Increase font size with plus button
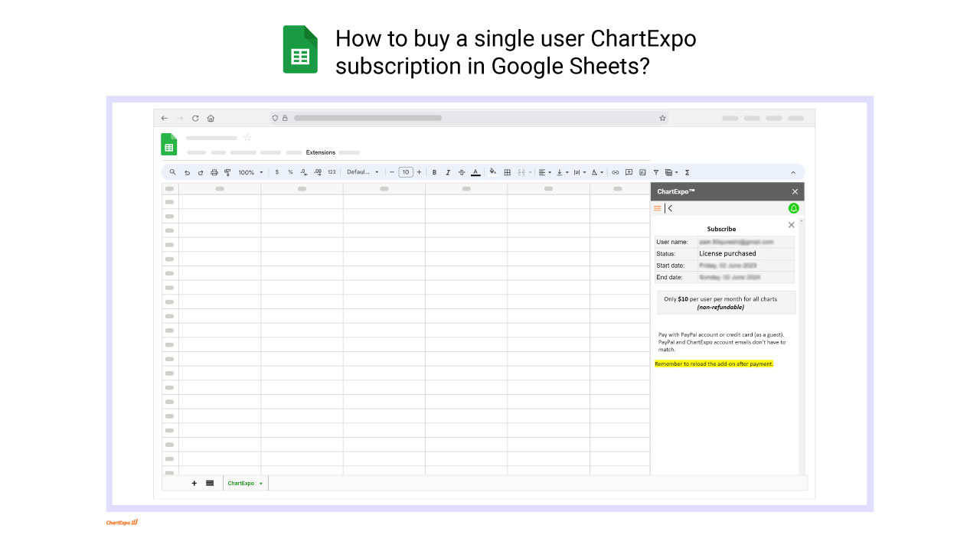The image size is (980, 551). 419,172
